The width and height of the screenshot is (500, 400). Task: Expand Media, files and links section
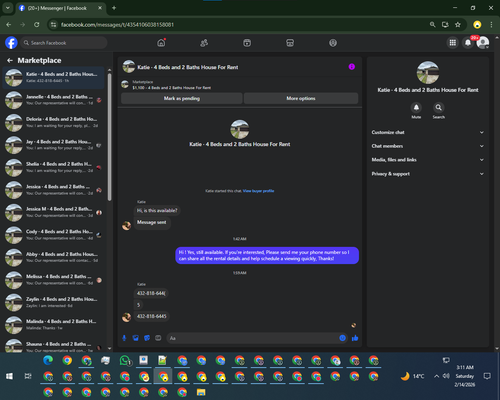(428, 160)
